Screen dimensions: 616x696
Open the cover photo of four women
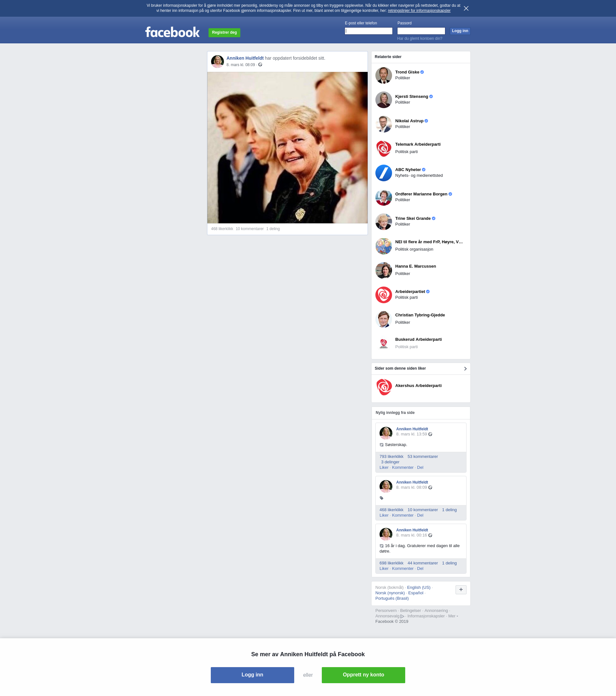(287, 147)
